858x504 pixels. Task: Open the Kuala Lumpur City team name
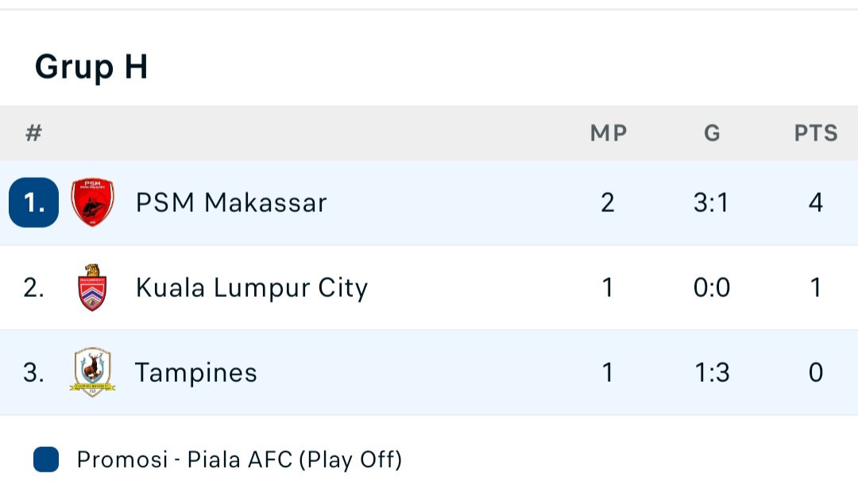252,288
